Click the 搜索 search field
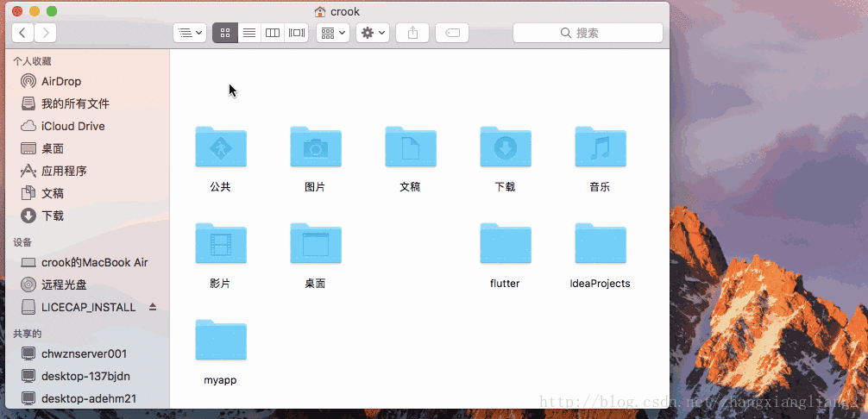 pos(588,33)
